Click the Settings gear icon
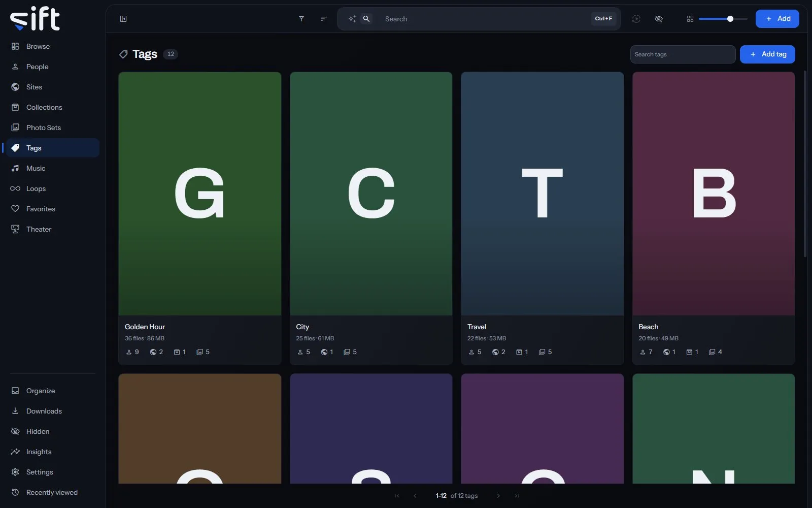Screen dimensions: 812x508 click(x=15, y=472)
